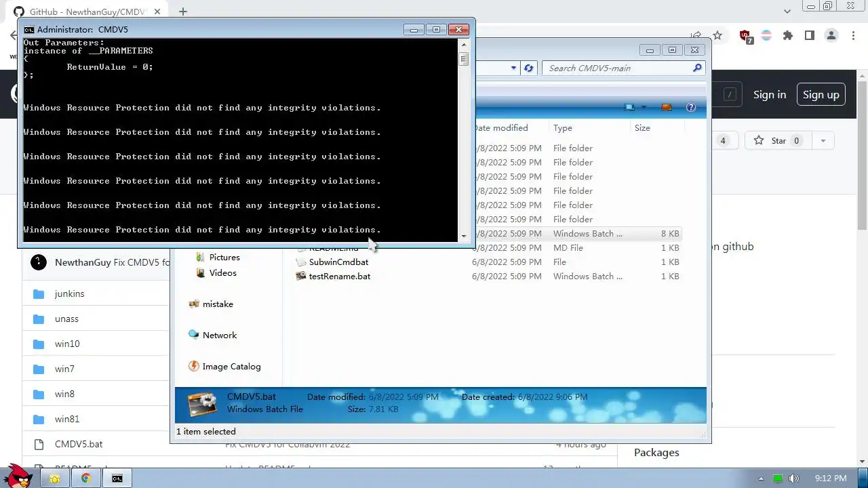This screenshot has height=488, width=868.
Task: Click the CMDV5.bat thumbnail in details pane
Action: (202, 405)
